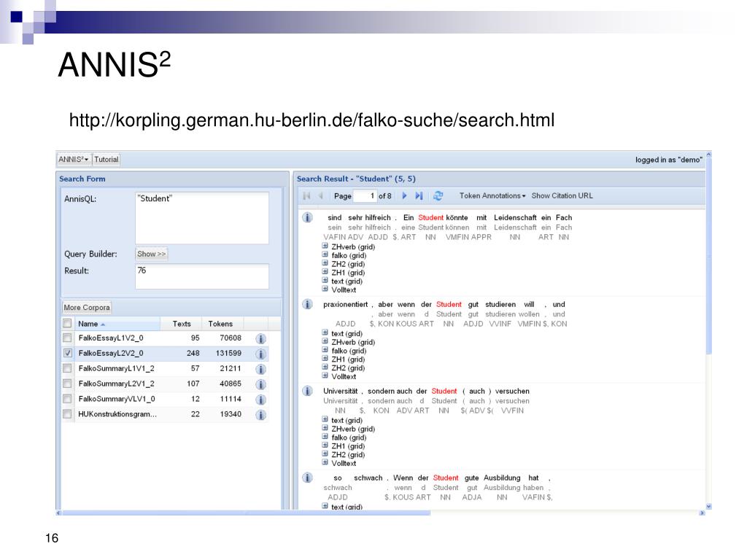Open info for FalkoSummaryVLV1_0 corpus

click(x=260, y=400)
